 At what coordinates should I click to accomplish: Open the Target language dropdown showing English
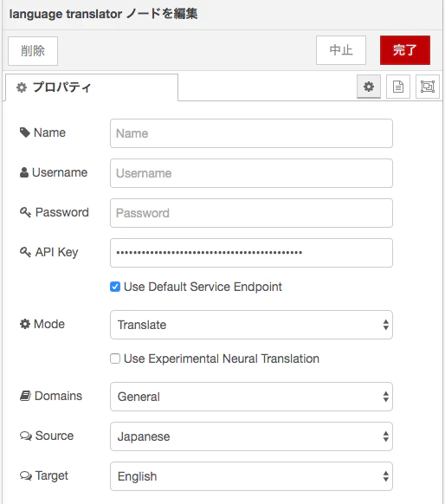pos(251,476)
